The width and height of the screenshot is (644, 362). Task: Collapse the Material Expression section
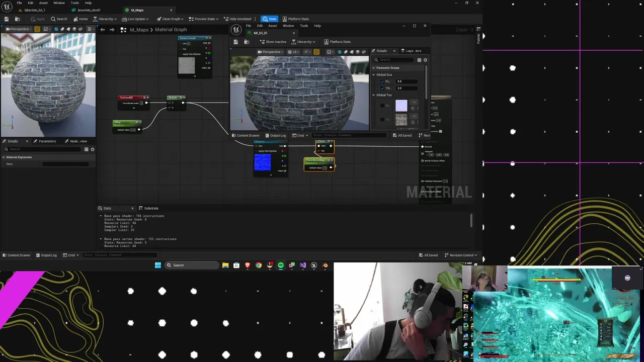point(3,157)
